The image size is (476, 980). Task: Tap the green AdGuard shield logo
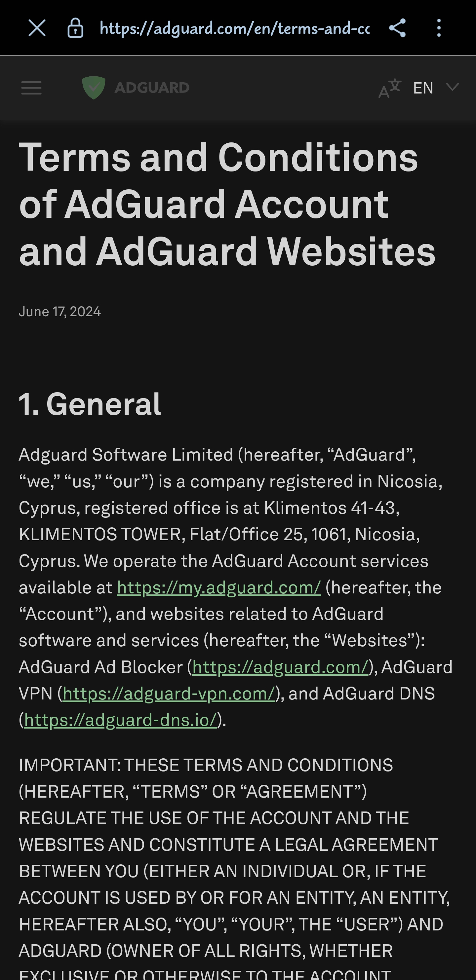coord(94,88)
